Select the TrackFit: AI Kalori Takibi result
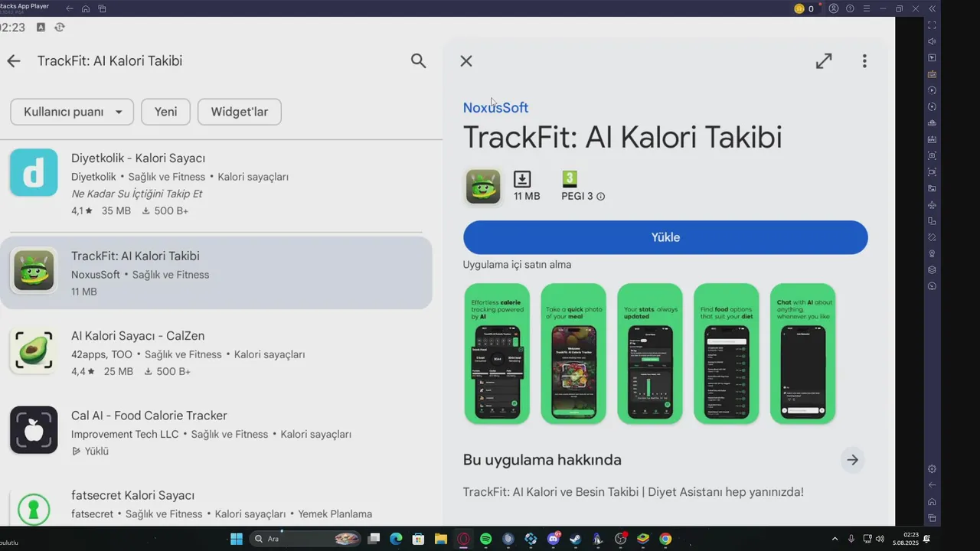Screen dimensions: 980x551 tap(216, 272)
